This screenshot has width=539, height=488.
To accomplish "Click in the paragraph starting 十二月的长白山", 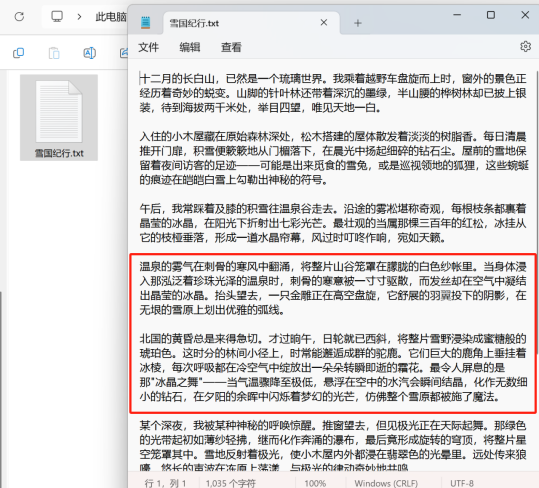I will click(x=333, y=93).
